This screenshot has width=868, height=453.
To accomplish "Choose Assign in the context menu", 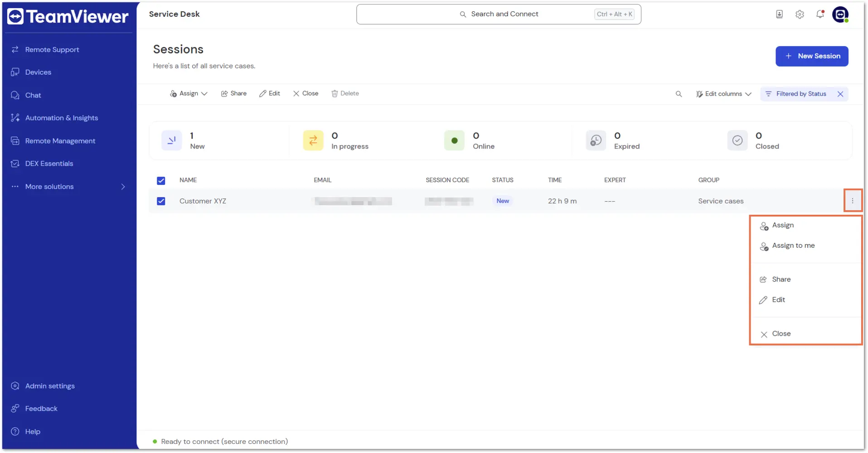I will [782, 225].
